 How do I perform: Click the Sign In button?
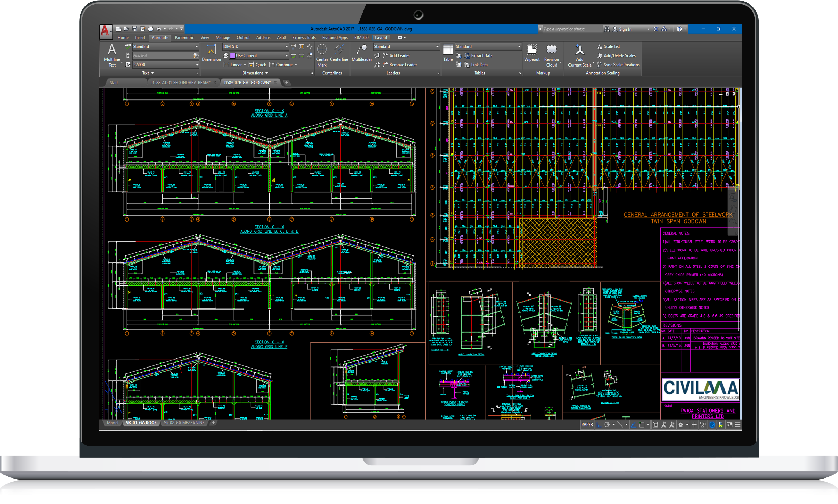(x=622, y=29)
